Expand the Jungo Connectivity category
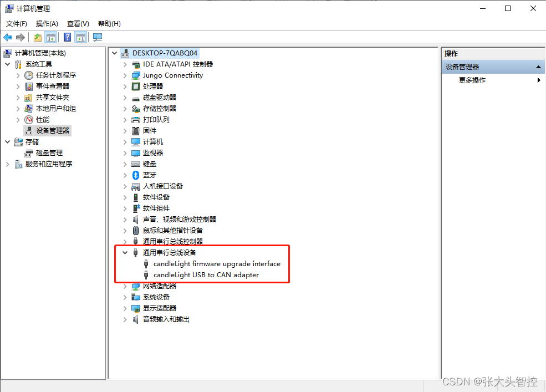The image size is (546, 392). (125, 75)
